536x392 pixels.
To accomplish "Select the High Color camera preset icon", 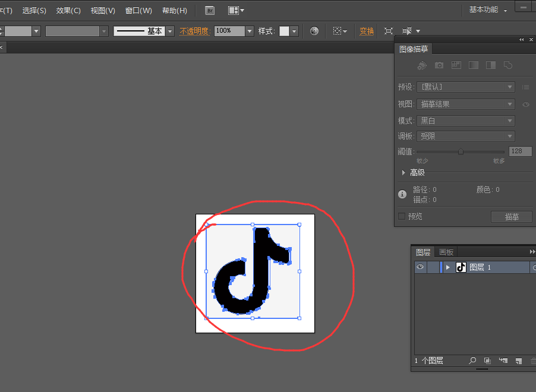I will pyautogui.click(x=439, y=65).
